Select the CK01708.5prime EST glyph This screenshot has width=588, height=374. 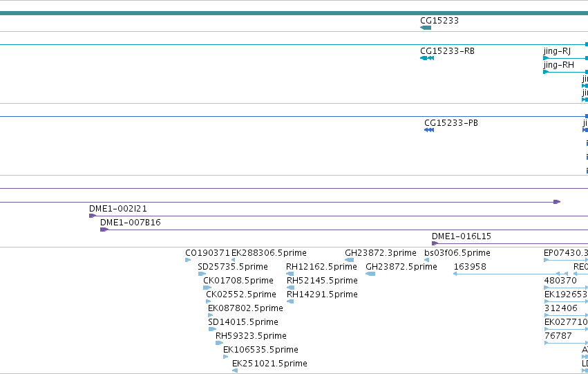point(207,288)
